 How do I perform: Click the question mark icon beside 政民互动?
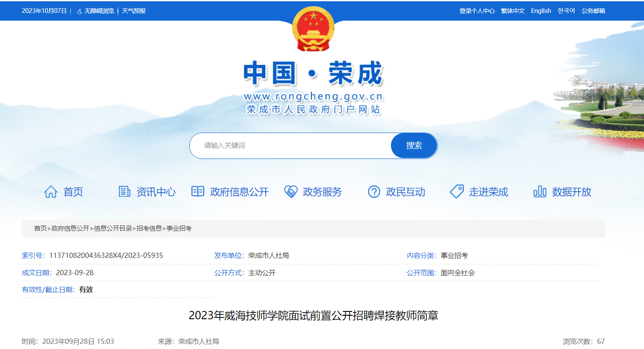pyautogui.click(x=374, y=192)
